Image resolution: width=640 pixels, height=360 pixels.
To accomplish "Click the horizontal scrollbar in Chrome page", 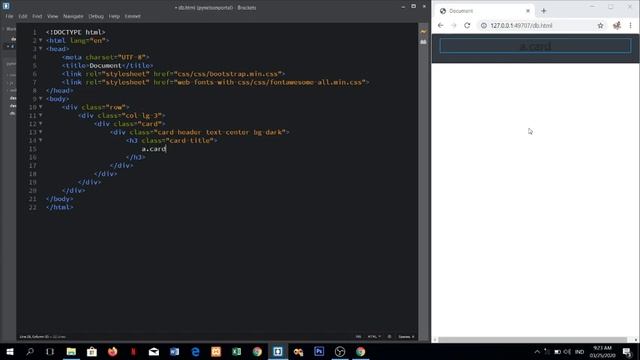I will (x=533, y=340).
